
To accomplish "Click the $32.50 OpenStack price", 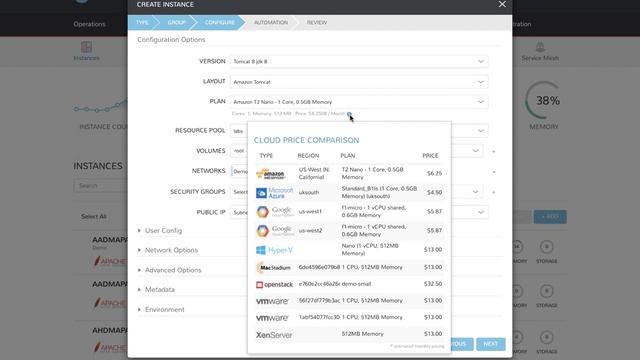I will tap(433, 284).
